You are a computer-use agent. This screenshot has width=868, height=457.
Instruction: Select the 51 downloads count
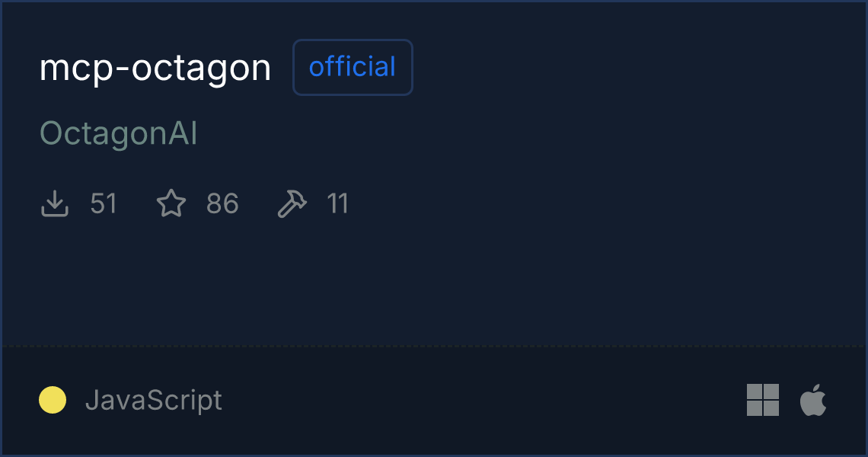104,203
